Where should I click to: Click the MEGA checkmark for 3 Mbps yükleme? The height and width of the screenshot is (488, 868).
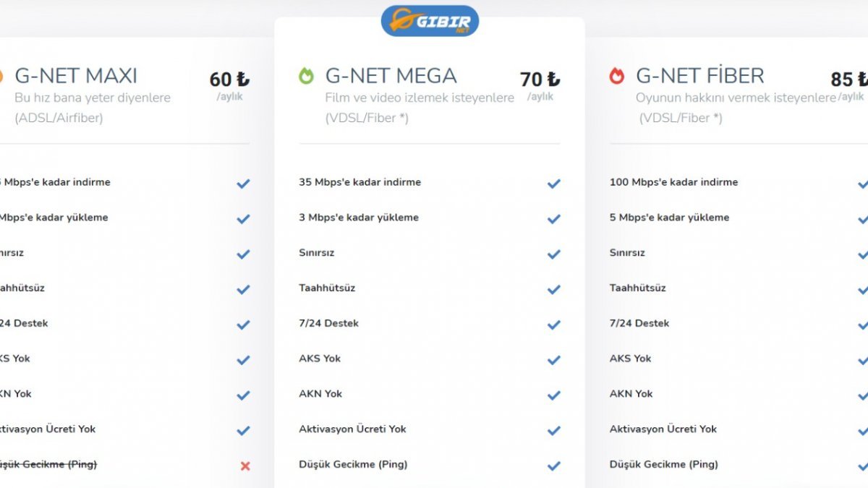pyautogui.click(x=554, y=218)
